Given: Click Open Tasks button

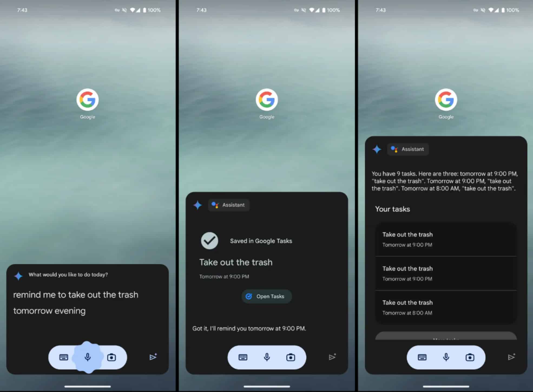Looking at the screenshot, I should point(266,296).
